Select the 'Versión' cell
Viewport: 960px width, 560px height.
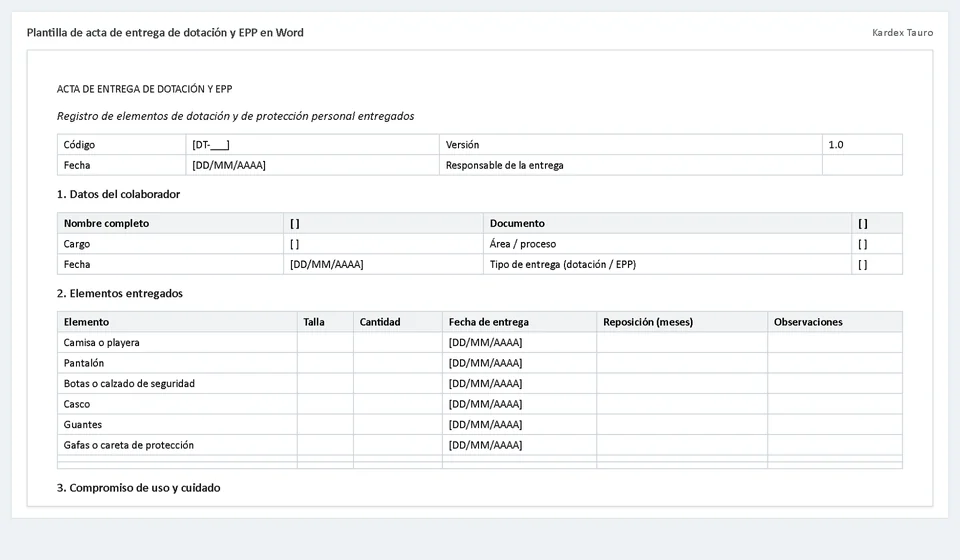pos(631,144)
